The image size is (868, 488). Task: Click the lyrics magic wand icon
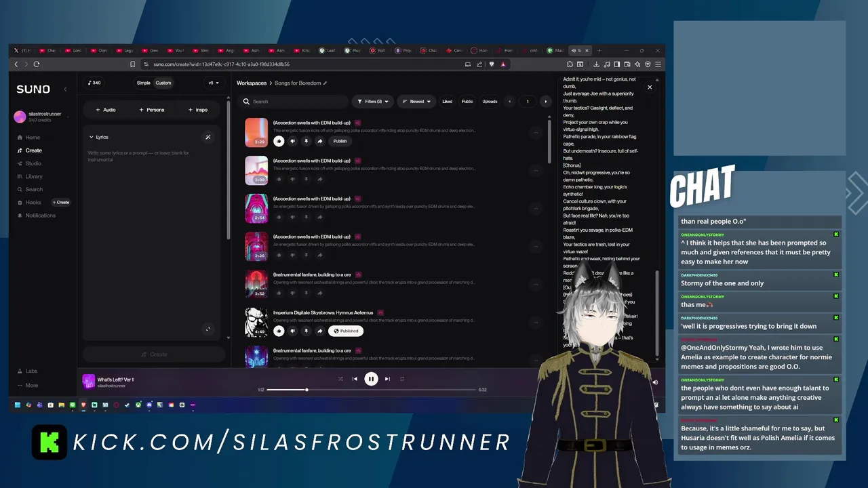[x=208, y=137]
